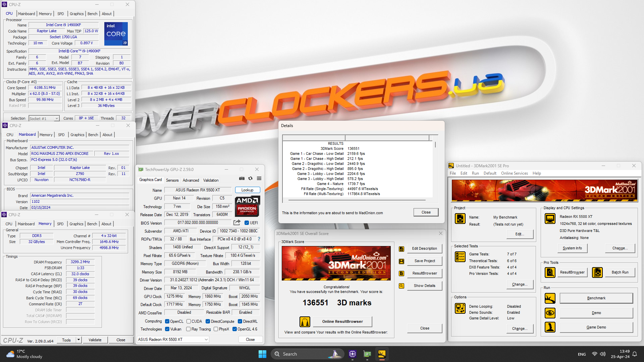This screenshot has width=644, height=362.
Task: Click the Pro Tools ResultBrowser icon
Action: tap(550, 273)
